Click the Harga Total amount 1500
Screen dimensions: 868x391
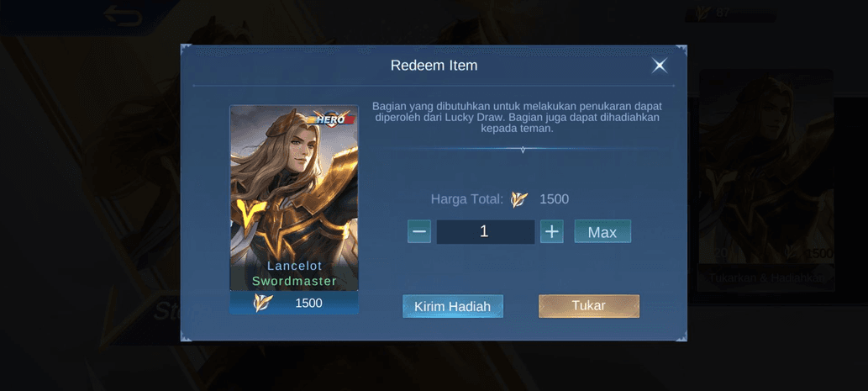point(554,199)
